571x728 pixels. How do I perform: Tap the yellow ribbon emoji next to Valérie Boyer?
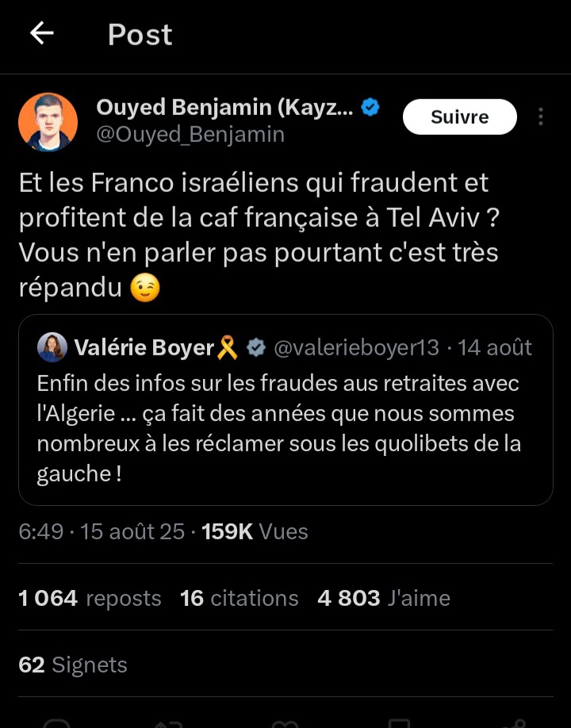(x=228, y=347)
